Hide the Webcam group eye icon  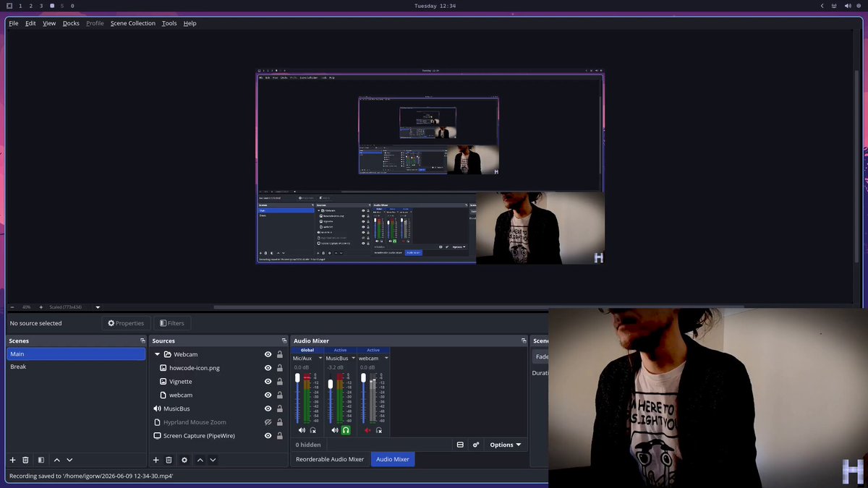[268, 354]
